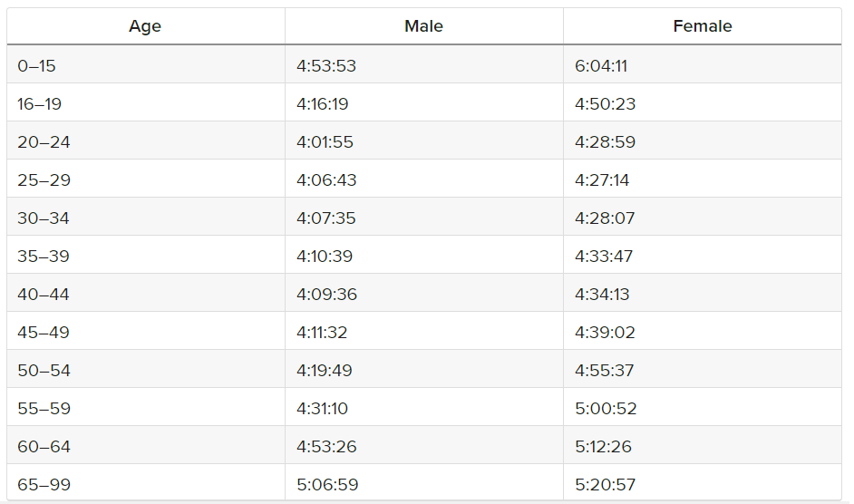Select female time 6:04:11
The height and width of the screenshot is (504, 854).
tap(601, 66)
